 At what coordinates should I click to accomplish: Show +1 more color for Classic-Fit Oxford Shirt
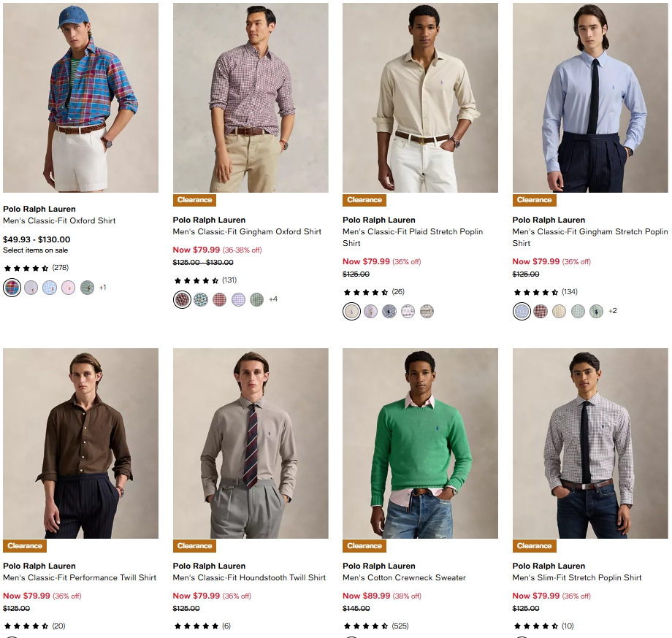102,287
